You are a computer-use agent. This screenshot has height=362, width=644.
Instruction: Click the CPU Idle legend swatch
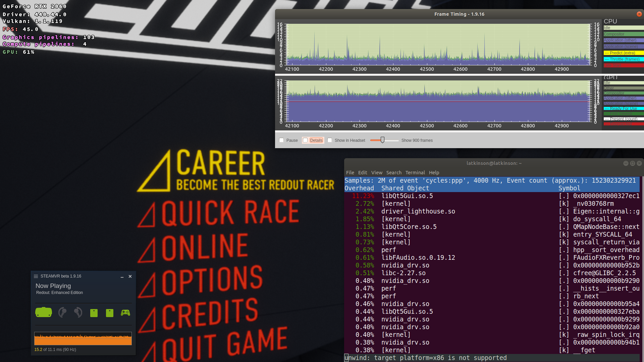(624, 28)
